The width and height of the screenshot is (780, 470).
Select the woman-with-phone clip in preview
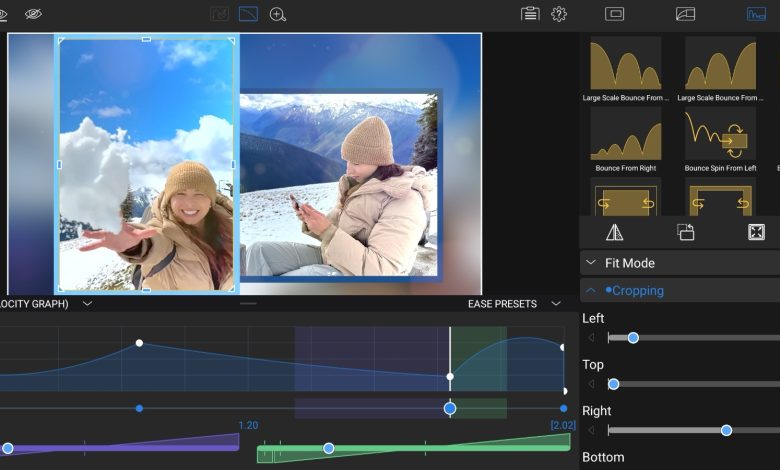tap(341, 183)
